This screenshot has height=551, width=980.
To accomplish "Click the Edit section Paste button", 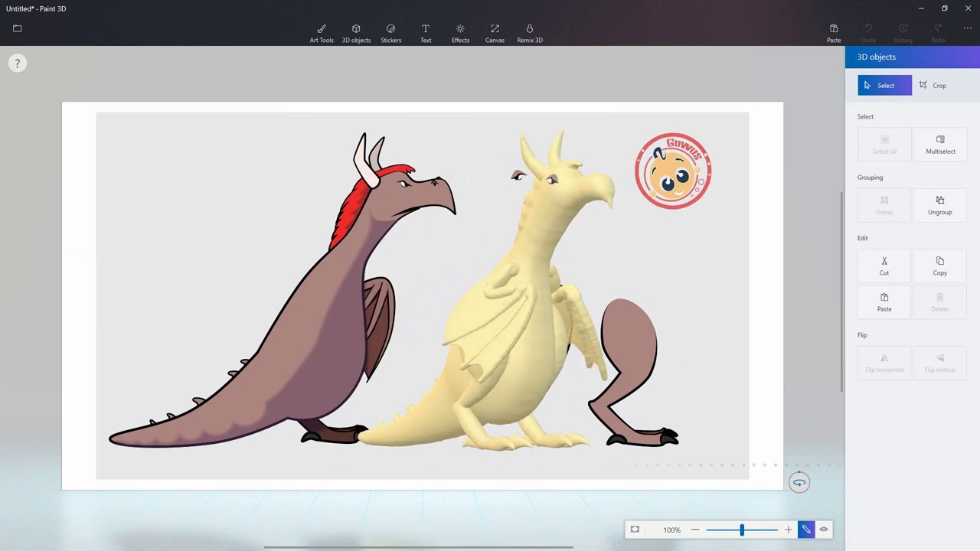I will pyautogui.click(x=884, y=302).
